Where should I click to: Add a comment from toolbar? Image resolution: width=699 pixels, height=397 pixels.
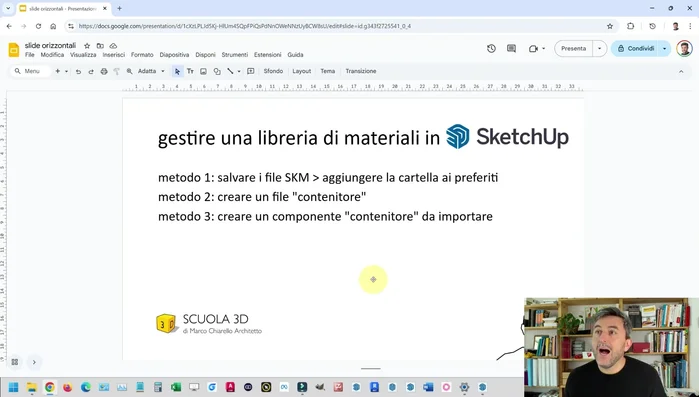251,71
